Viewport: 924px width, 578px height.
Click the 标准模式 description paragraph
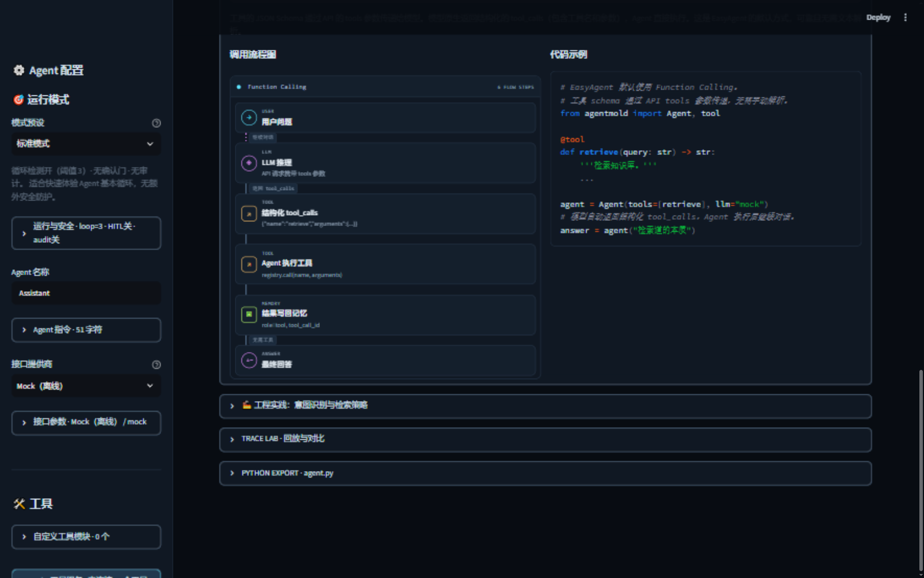(84, 184)
